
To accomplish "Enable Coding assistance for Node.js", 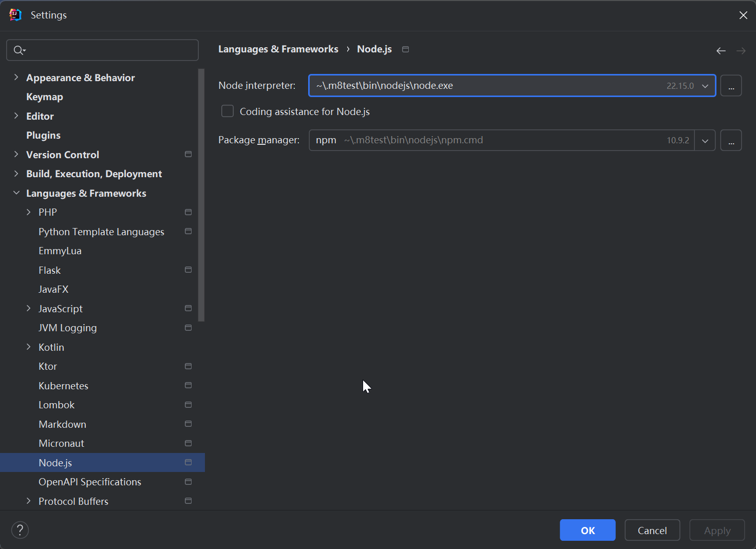I will click(x=228, y=111).
